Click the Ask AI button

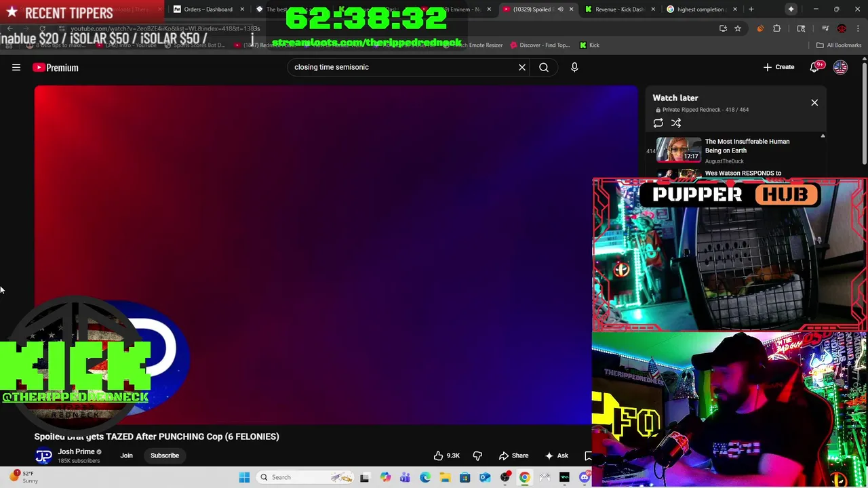point(556,455)
